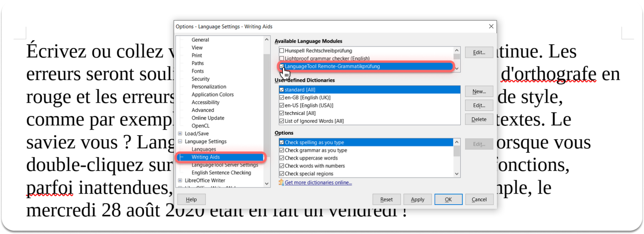Open LanguageTool Server Settings page
Screen dimensions: 644x234
tap(225, 165)
